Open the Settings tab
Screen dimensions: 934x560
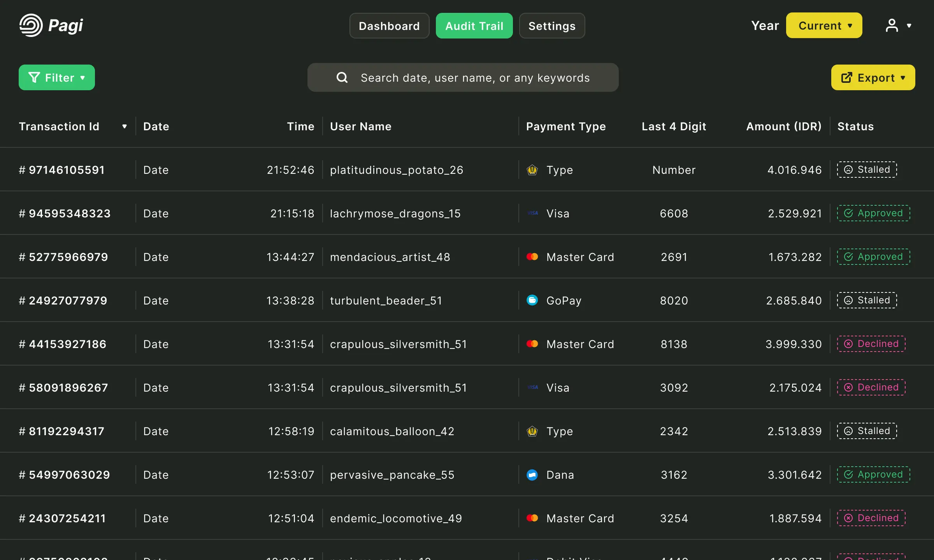[x=552, y=26]
